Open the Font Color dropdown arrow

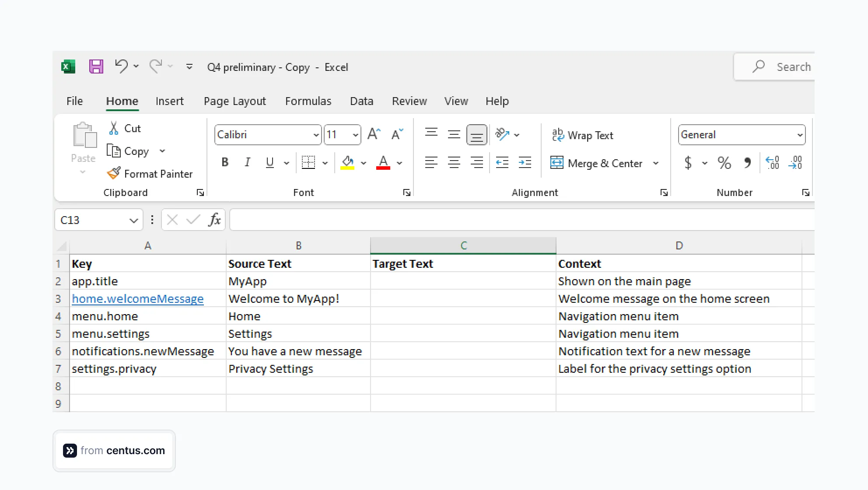[x=399, y=162]
